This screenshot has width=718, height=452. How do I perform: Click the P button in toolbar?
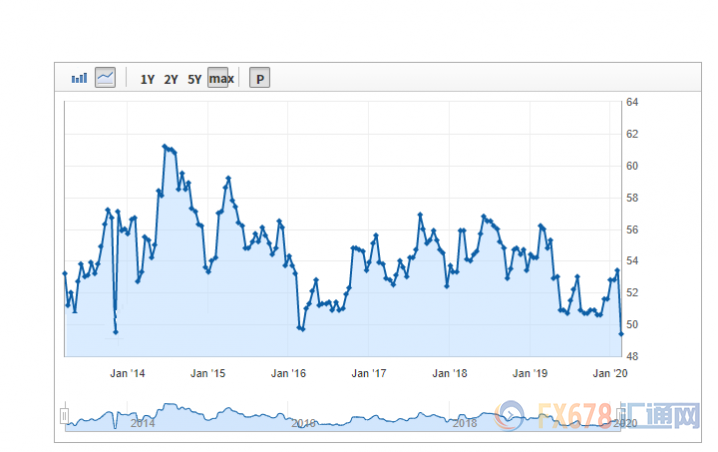coord(260,78)
